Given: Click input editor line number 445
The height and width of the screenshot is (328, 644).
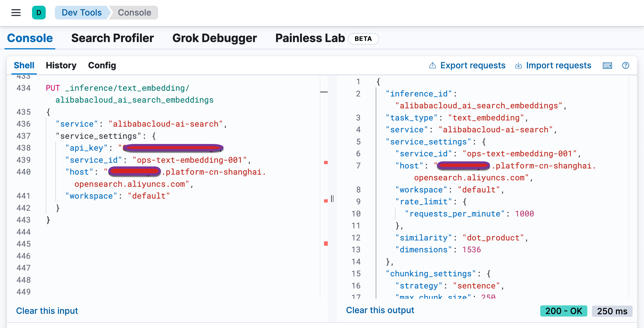Looking at the screenshot, I should [24, 244].
